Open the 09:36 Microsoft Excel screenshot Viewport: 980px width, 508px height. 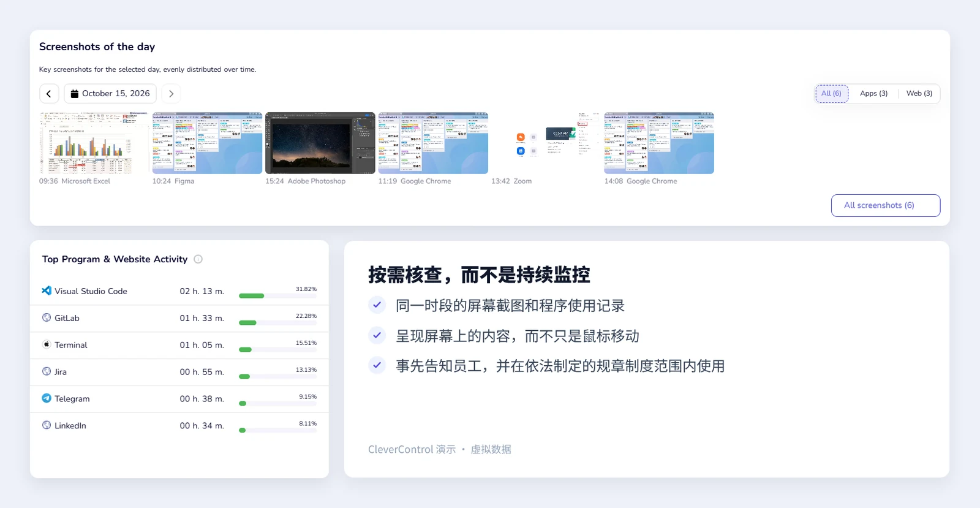click(94, 143)
